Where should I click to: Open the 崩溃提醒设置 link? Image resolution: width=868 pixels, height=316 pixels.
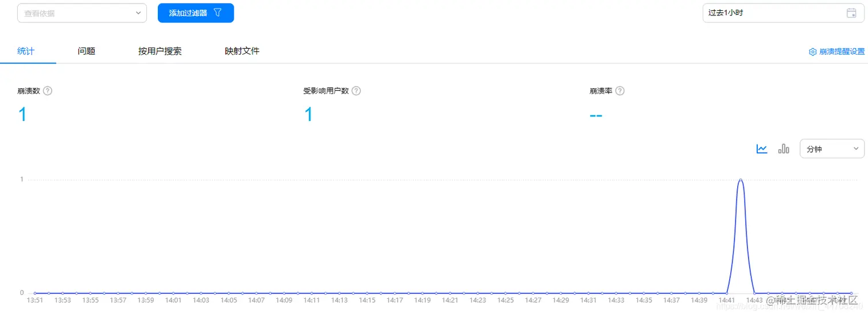(842, 52)
